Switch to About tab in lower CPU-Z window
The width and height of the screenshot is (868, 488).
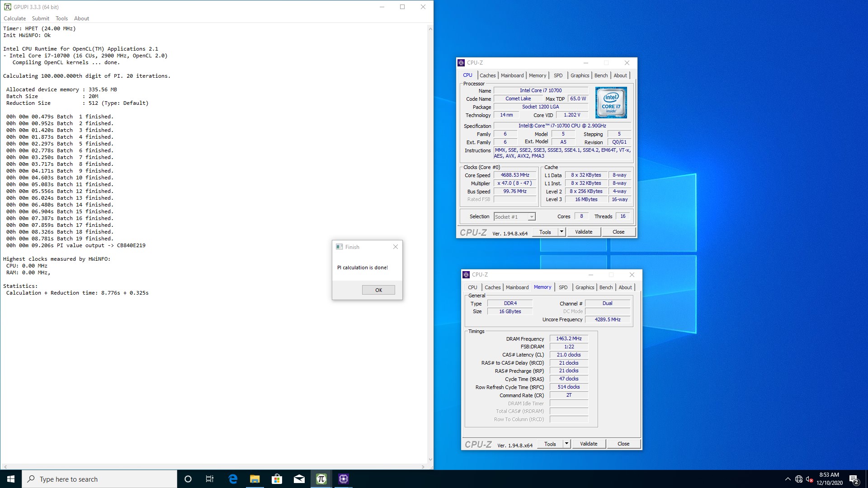coord(625,287)
